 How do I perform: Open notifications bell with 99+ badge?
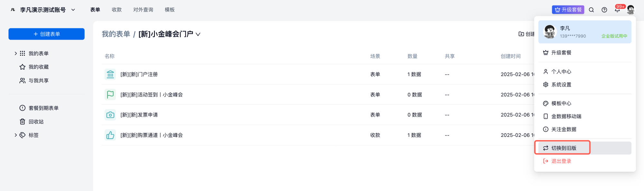tap(617, 10)
